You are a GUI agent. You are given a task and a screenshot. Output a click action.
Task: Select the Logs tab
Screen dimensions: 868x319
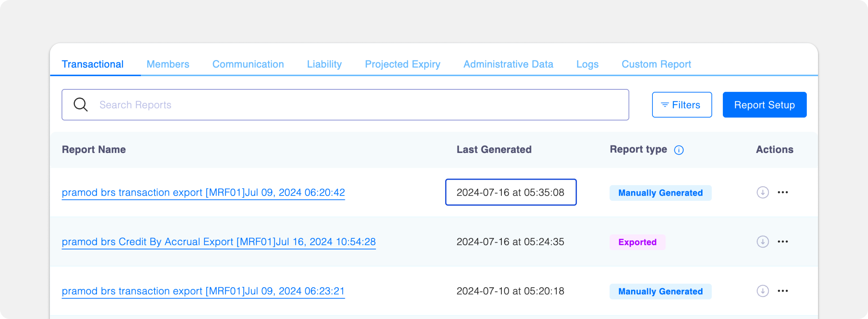point(587,64)
